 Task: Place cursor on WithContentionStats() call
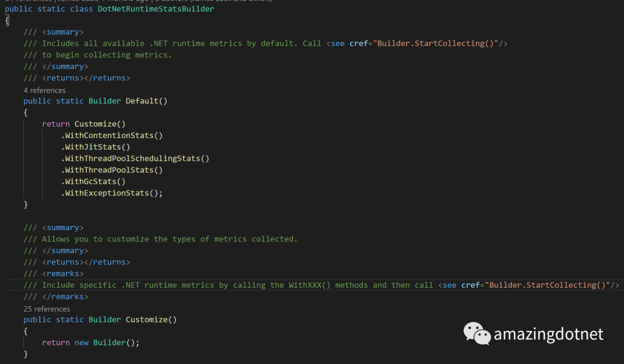[112, 135]
